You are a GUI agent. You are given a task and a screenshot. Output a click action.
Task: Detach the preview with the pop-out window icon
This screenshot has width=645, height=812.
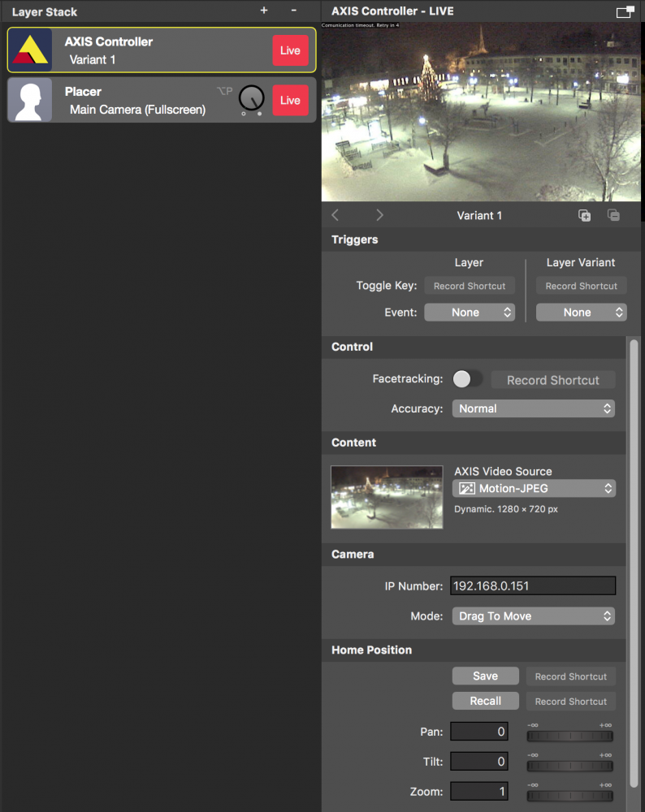coord(626,11)
